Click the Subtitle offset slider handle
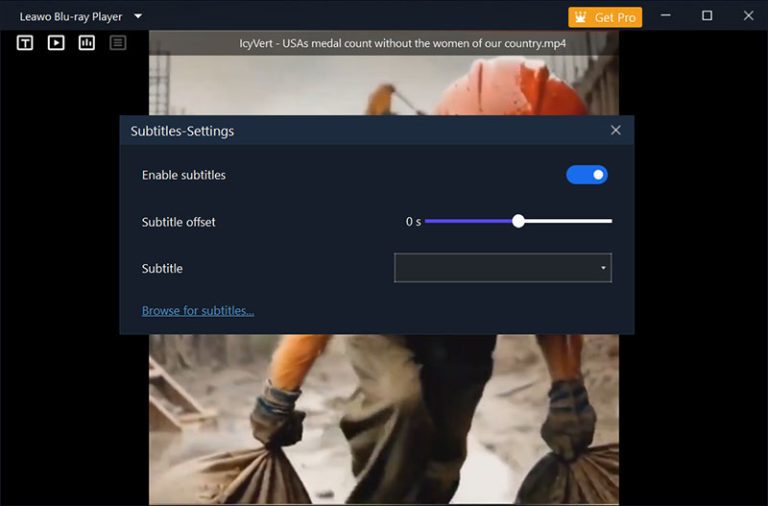768x506 pixels. 518,221
